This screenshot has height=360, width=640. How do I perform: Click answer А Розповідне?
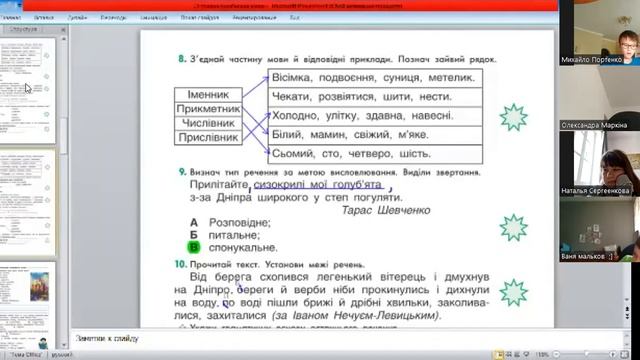pyautogui.click(x=230, y=222)
